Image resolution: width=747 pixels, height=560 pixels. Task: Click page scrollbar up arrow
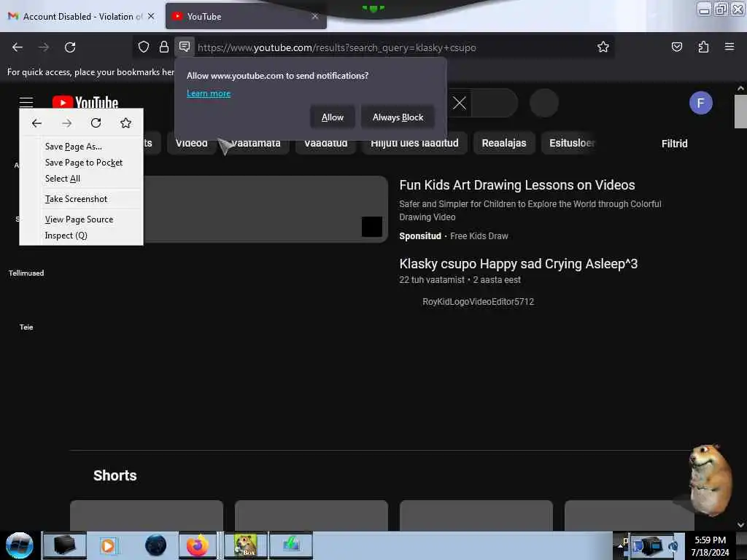coord(740,88)
